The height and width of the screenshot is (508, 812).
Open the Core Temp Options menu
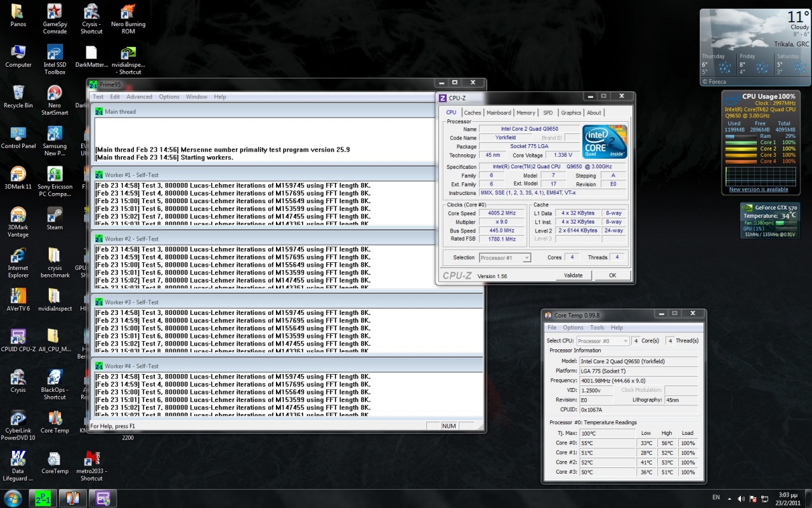(573, 328)
